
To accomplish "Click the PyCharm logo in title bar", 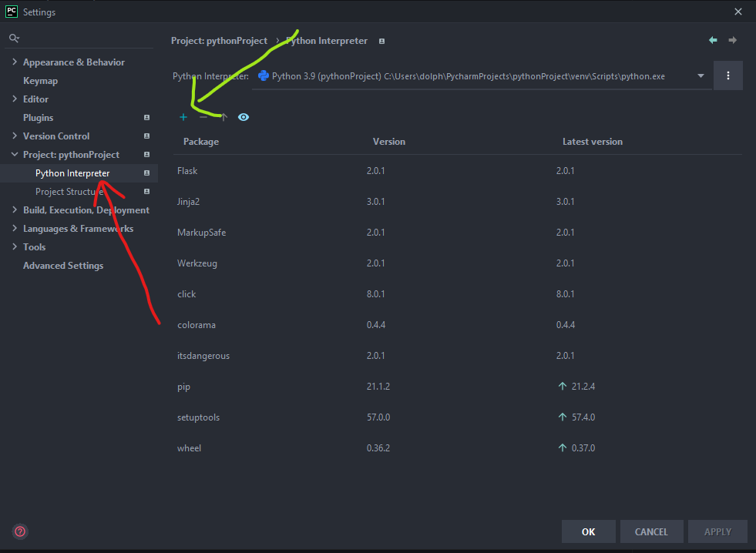I will click(x=12, y=12).
